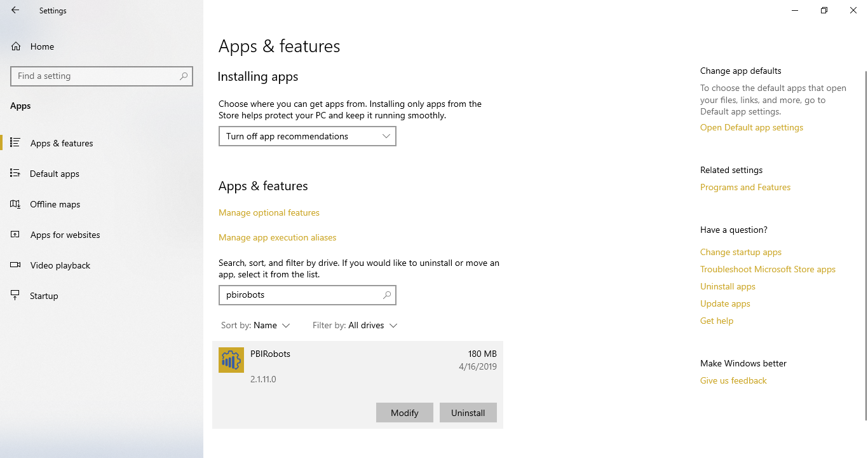The width and height of the screenshot is (868, 458).
Task: Click the app search box containing pbirobots
Action: [308, 295]
